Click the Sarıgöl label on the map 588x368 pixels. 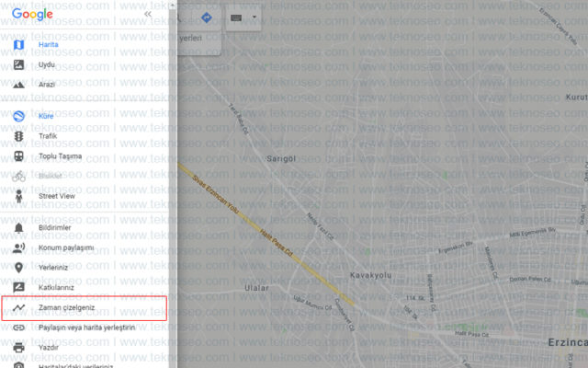click(281, 159)
